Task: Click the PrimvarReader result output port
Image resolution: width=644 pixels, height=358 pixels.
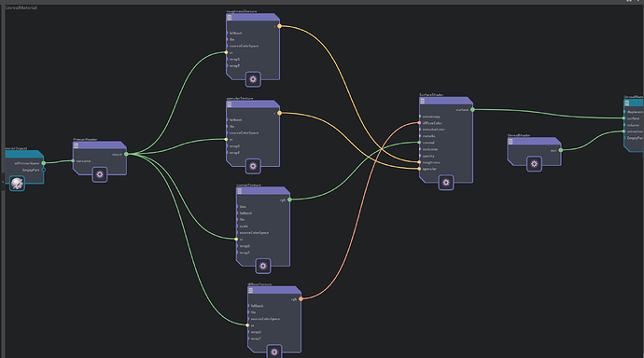Action: (126, 154)
